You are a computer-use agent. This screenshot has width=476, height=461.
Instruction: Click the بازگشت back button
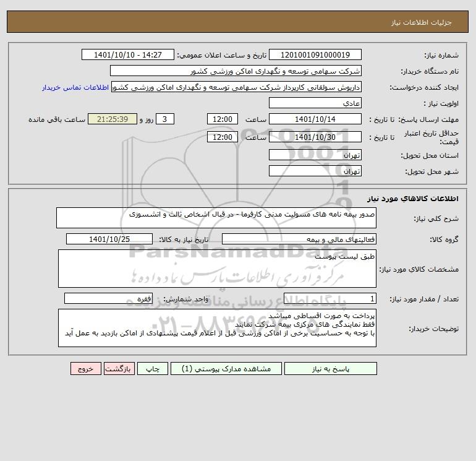point(119,369)
